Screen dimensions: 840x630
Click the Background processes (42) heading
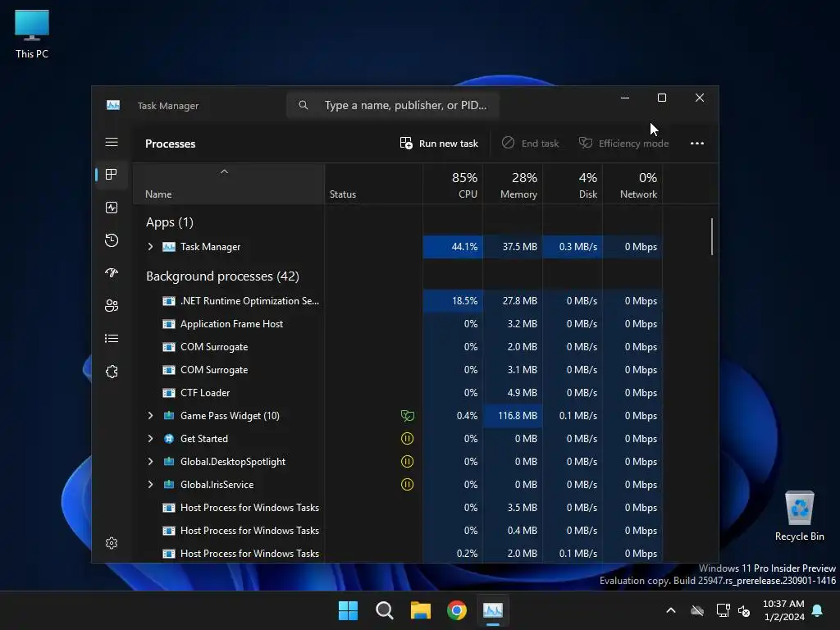click(x=223, y=276)
